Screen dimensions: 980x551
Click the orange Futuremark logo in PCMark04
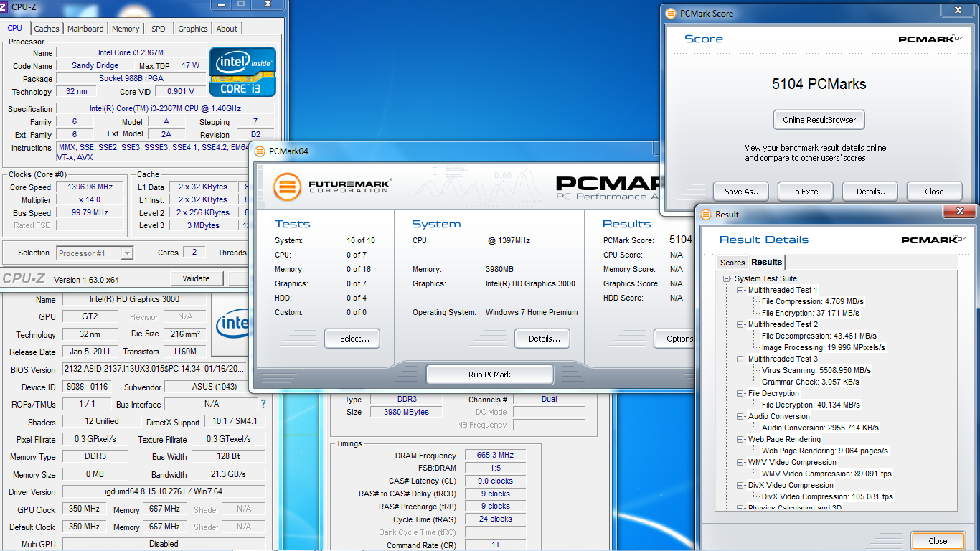288,187
